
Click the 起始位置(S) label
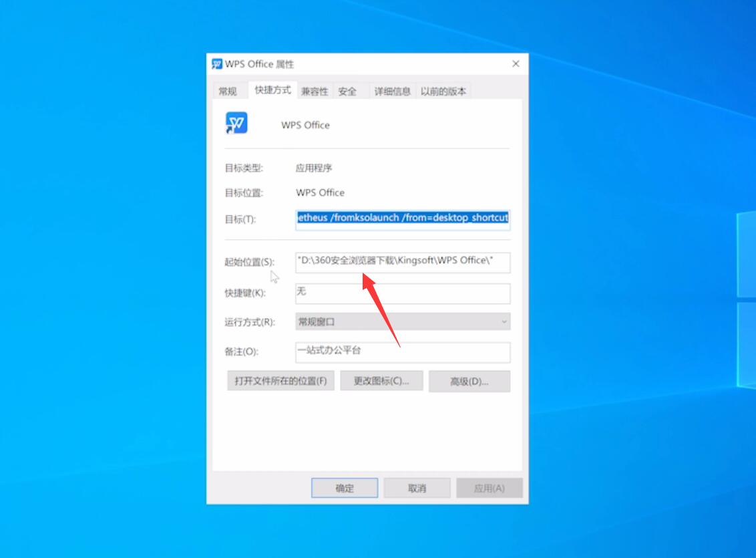(x=249, y=262)
